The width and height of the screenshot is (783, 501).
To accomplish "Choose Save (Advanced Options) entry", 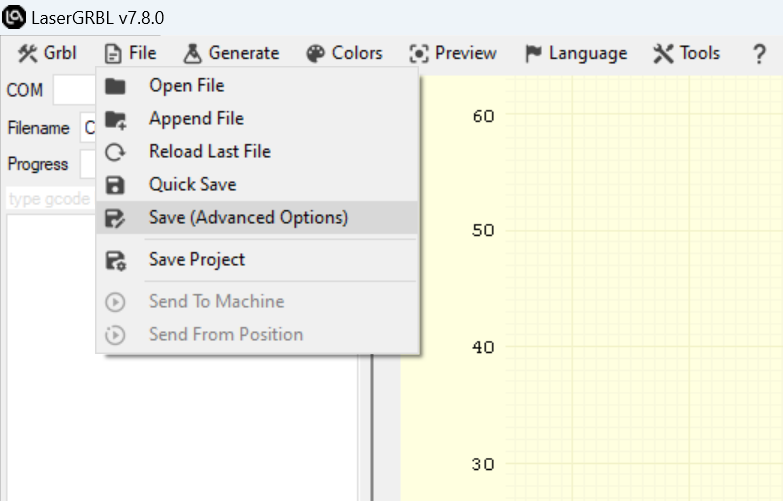I will pos(248,218).
